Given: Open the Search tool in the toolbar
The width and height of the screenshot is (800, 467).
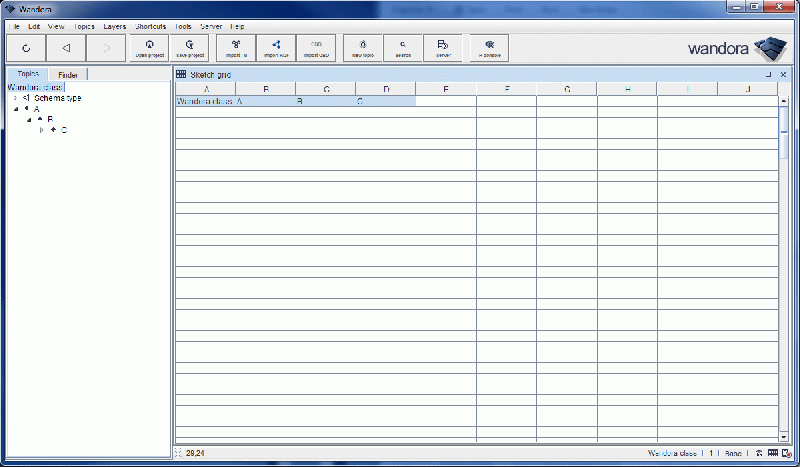Looking at the screenshot, I should coord(403,47).
